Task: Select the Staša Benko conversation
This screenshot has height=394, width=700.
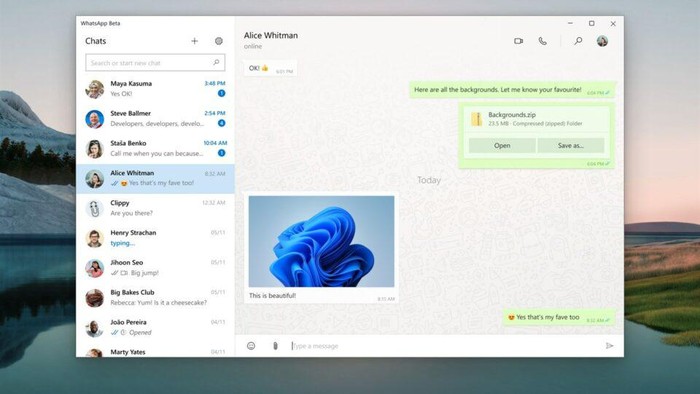Action: (155, 149)
